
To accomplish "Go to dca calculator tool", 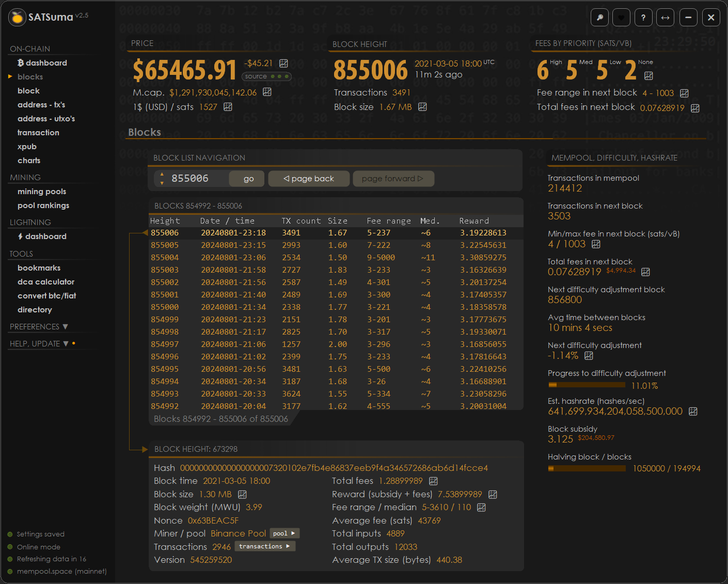I will 46,282.
